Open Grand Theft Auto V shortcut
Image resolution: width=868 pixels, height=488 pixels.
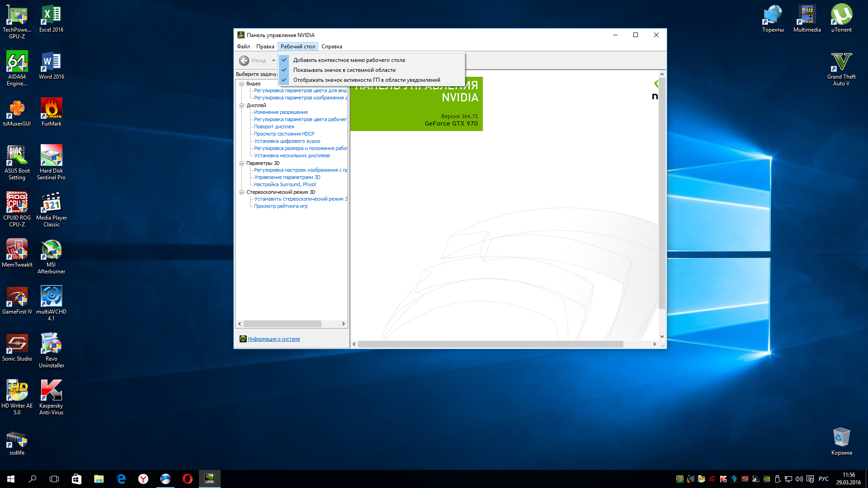tap(841, 62)
